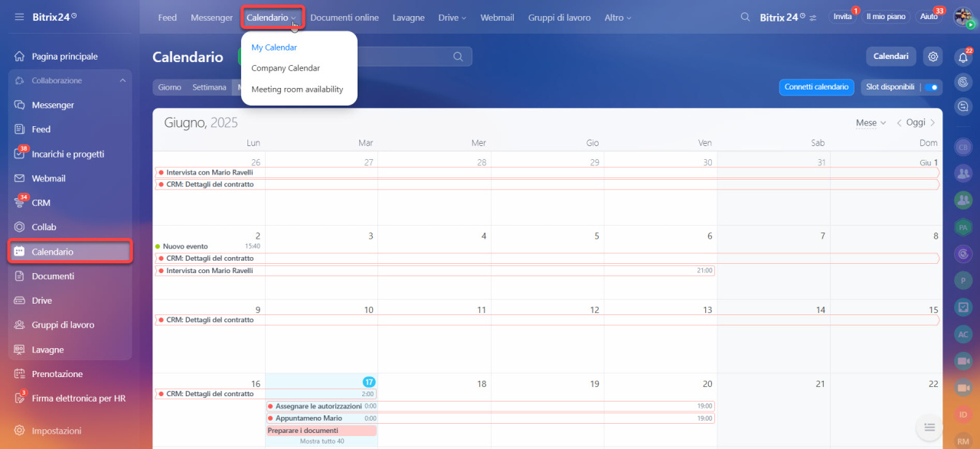Open the Mese view dropdown
The image size is (980, 449).
(x=871, y=122)
